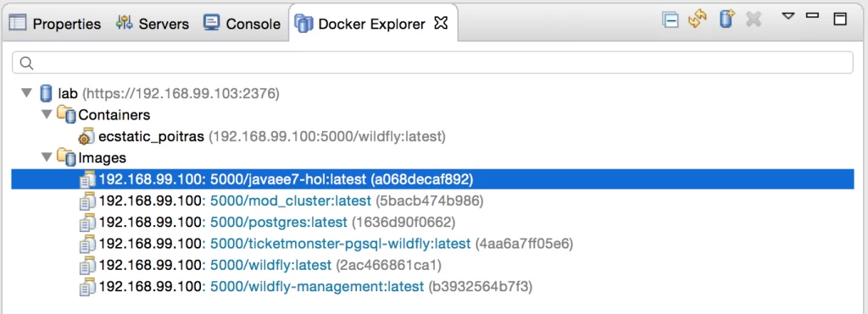Click the javaee7-hol image icon
Image resolution: width=868 pixels, height=314 pixels.
tap(87, 179)
